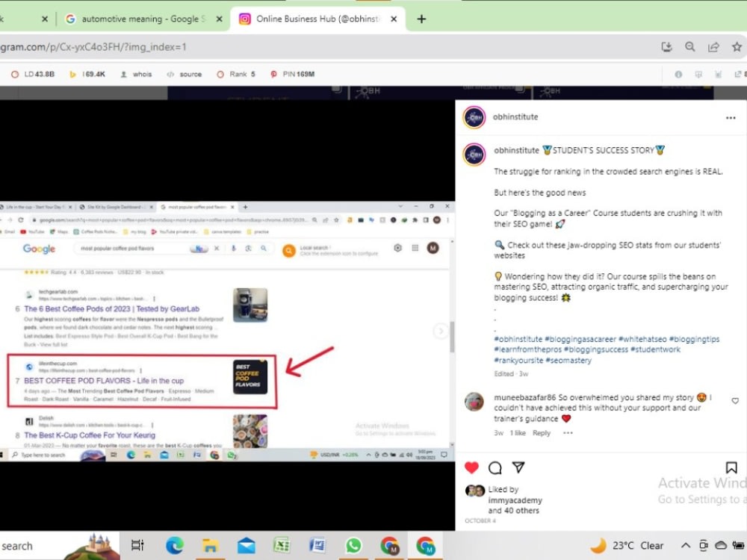Click the Bing index 69.4K metric

coord(87,74)
